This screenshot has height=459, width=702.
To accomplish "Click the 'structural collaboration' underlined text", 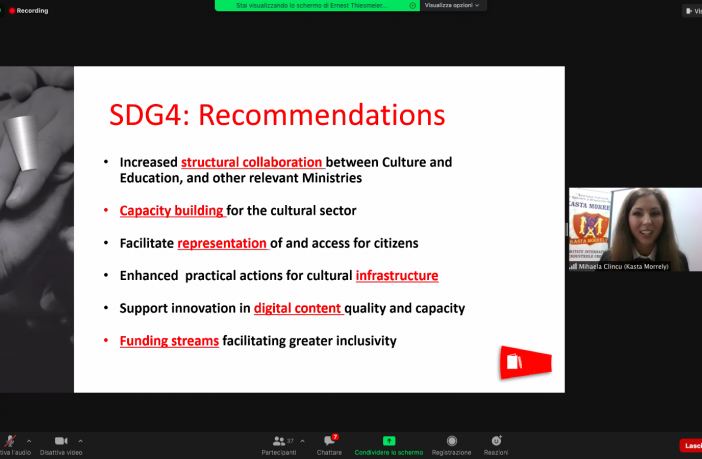I will [x=252, y=162].
